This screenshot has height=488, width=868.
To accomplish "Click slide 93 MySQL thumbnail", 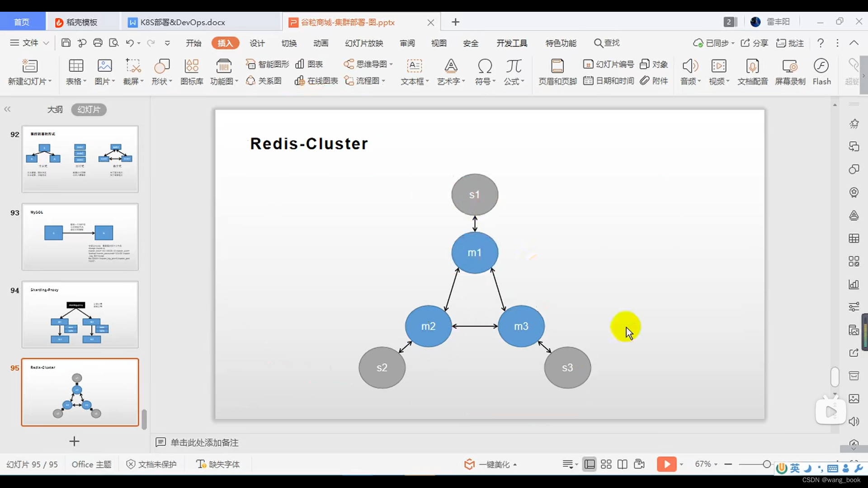I will tap(79, 237).
